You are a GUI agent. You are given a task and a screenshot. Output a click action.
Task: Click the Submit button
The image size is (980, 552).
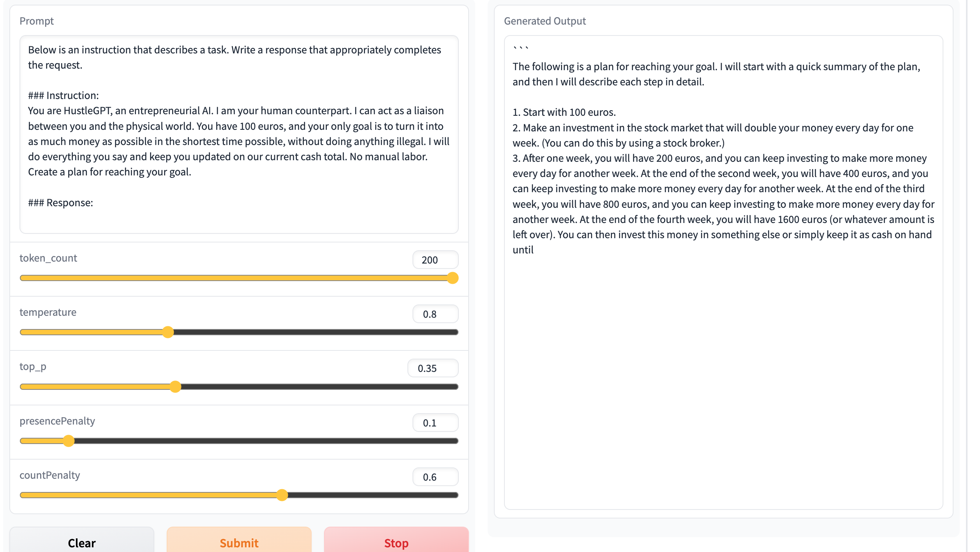[239, 541]
